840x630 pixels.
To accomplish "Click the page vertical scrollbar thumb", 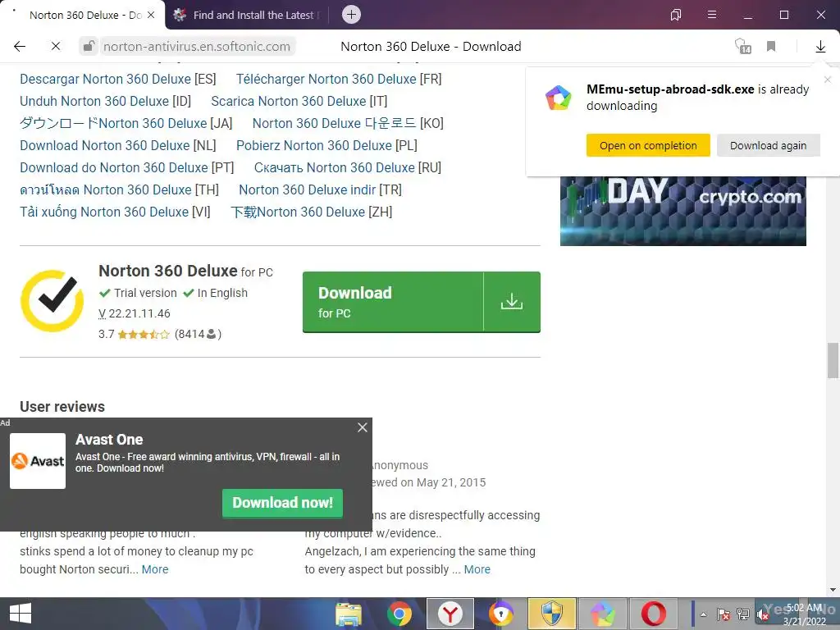I will 833,361.
